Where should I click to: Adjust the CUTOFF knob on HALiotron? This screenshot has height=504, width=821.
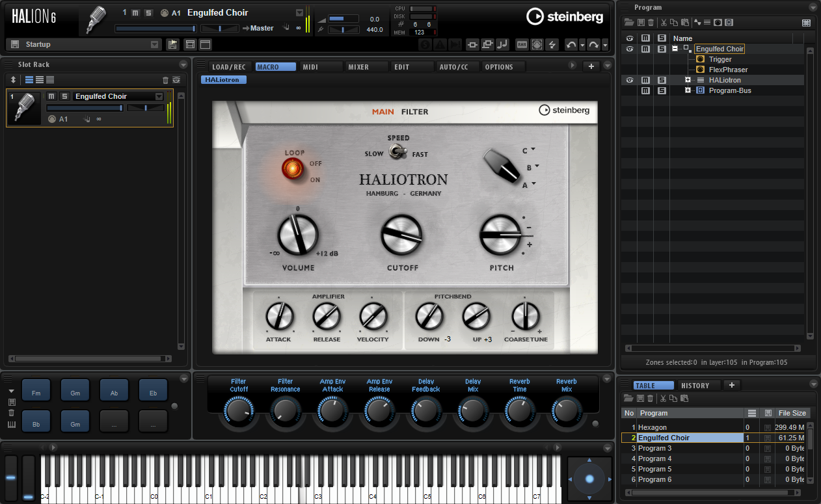coord(401,235)
